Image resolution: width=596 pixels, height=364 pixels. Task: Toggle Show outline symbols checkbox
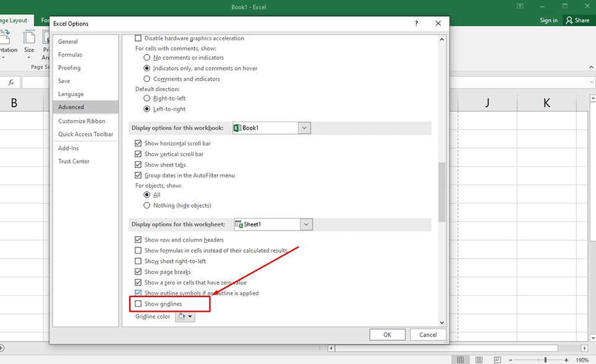click(138, 293)
